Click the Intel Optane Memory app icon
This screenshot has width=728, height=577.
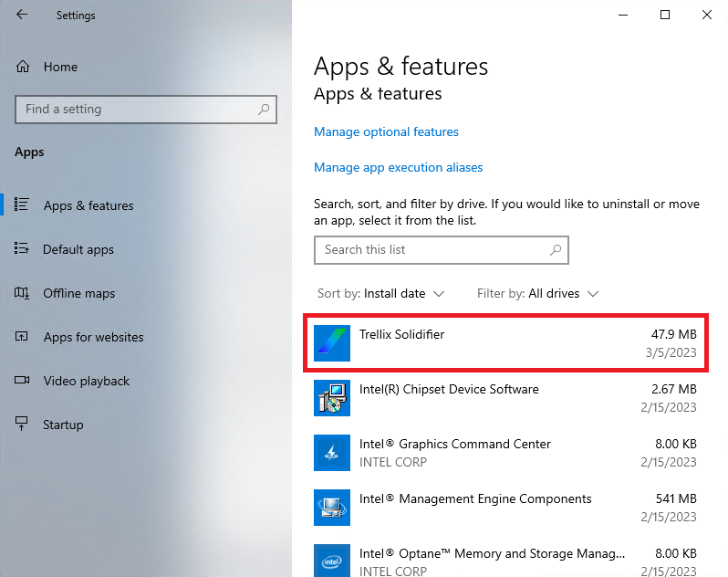[x=332, y=559]
